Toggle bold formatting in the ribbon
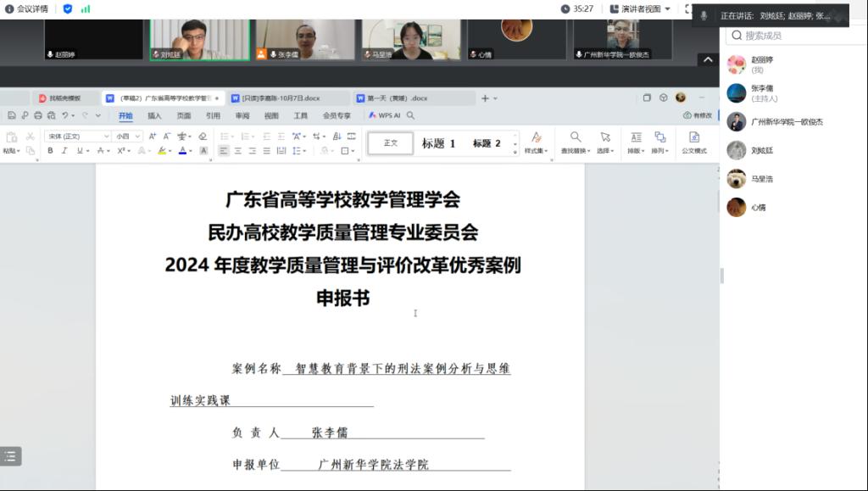Viewport: 868px width, 491px height. pyautogui.click(x=50, y=151)
